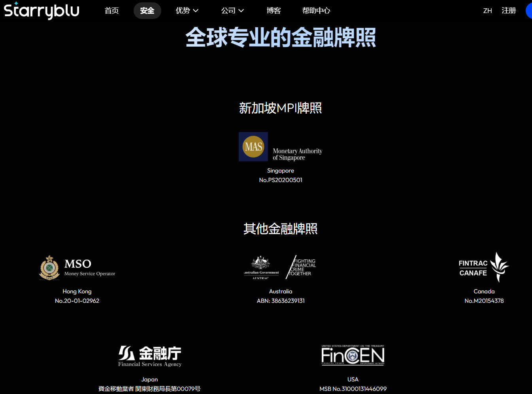Click the 注册 link
The width and height of the screenshot is (532, 394).
509,11
